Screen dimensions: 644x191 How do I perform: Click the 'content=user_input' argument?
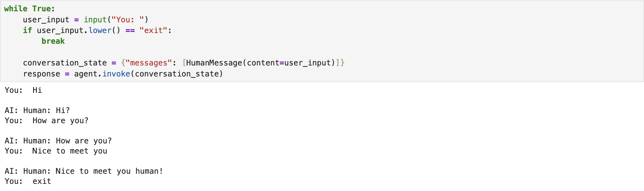tap(289, 63)
